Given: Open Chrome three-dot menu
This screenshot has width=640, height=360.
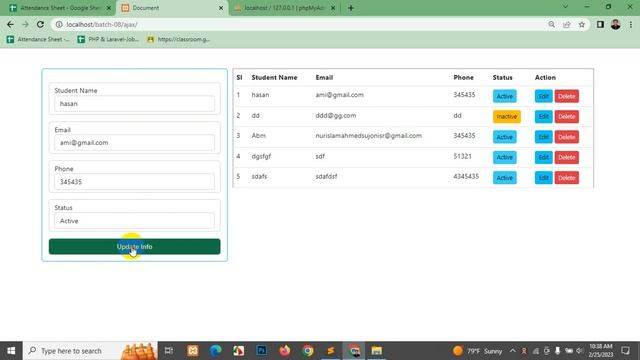Looking at the screenshot, I should [631, 24].
